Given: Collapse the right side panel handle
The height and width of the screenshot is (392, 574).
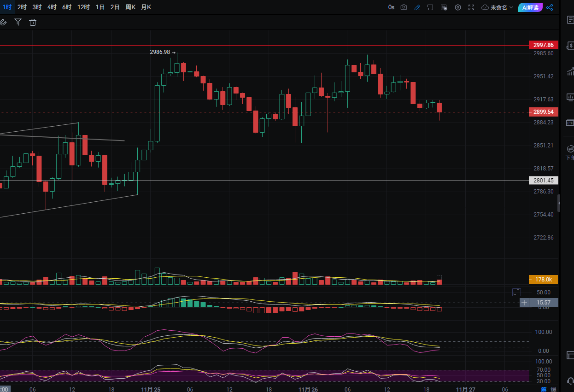Looking at the screenshot, I should (x=559, y=203).
